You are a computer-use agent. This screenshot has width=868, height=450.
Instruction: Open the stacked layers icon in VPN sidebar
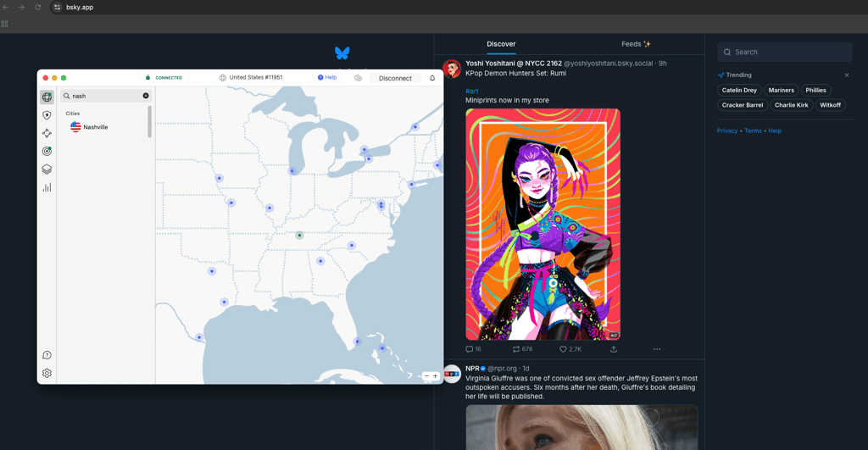pos(47,169)
